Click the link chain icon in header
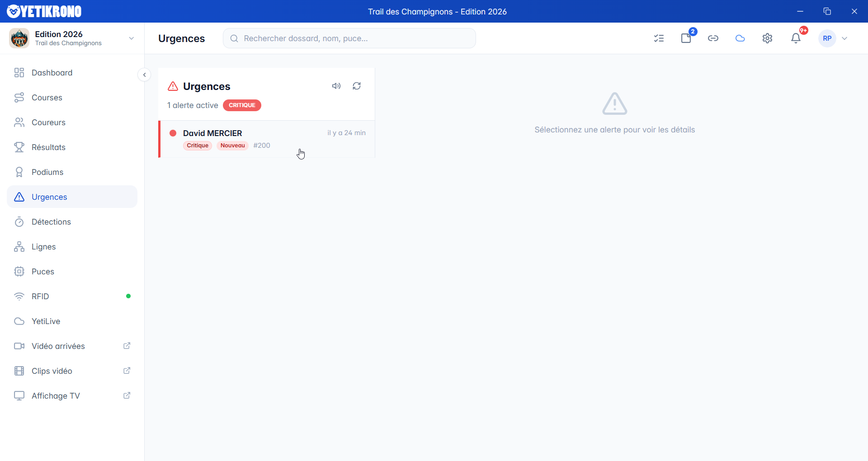The width and height of the screenshot is (868, 461). 713,38
